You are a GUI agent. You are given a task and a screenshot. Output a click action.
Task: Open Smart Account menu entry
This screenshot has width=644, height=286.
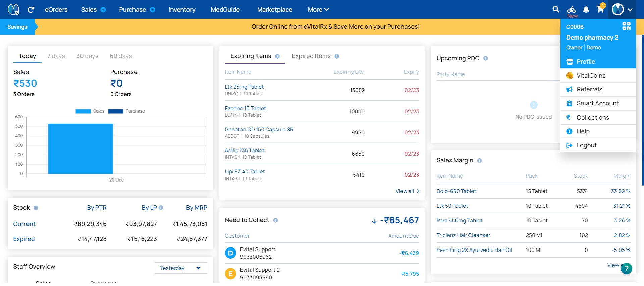598,103
